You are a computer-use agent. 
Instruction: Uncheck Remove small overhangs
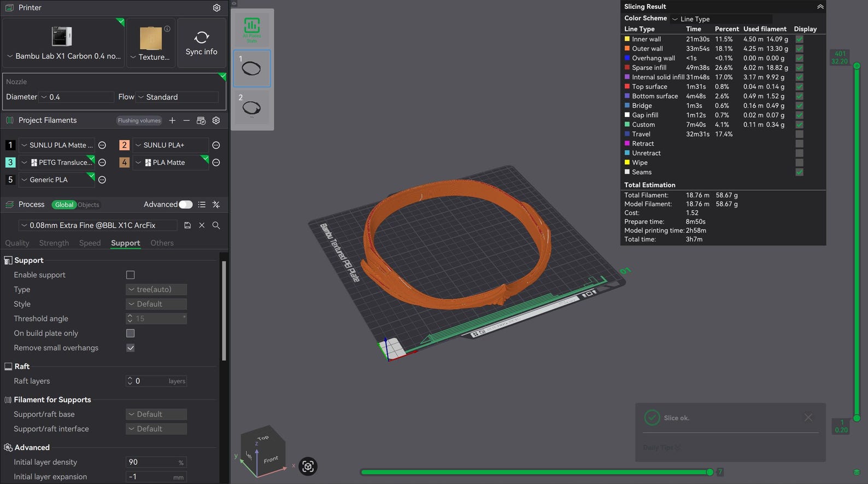[130, 348]
